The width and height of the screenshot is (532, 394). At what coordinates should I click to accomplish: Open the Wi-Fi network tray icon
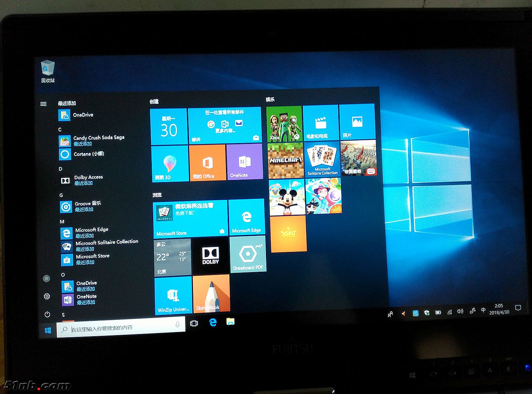(450, 312)
